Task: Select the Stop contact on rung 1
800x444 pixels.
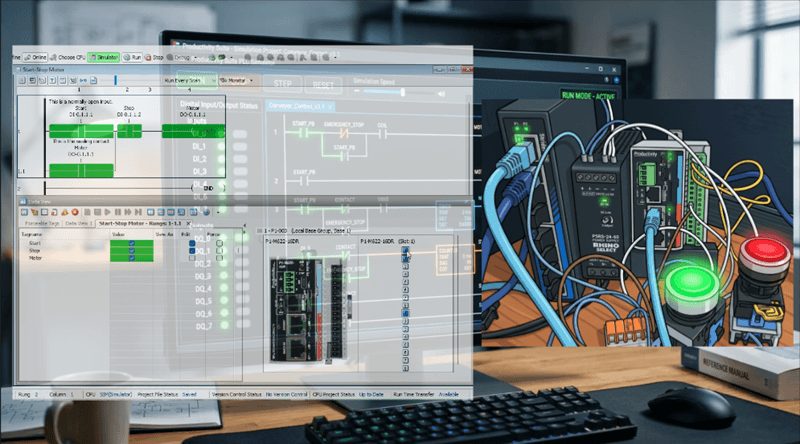Action: pos(129,131)
